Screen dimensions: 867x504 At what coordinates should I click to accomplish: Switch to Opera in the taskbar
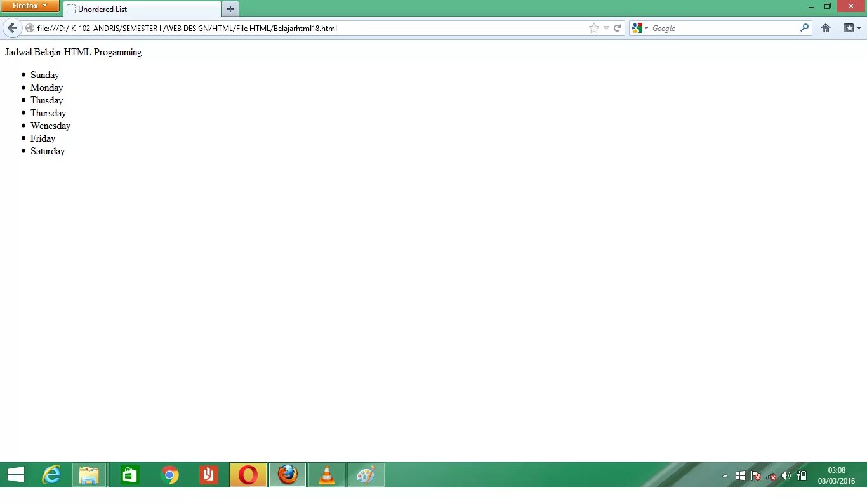coord(248,475)
